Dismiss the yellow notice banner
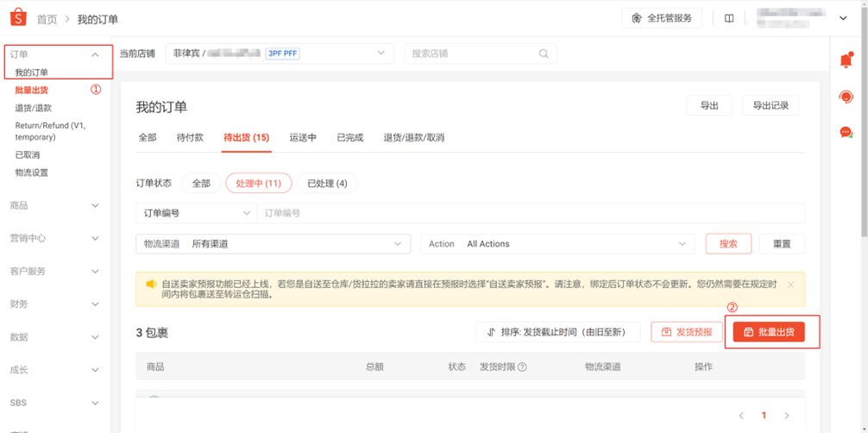Screen dimensions: 868x433 point(790,284)
